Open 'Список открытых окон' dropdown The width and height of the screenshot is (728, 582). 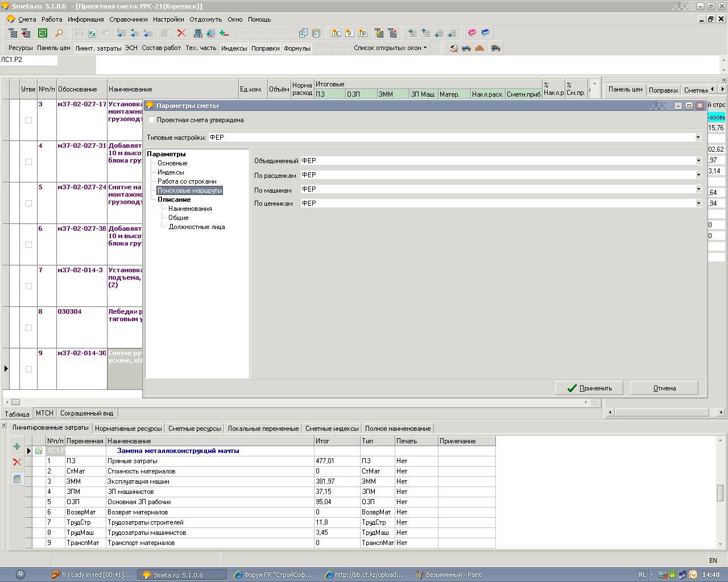click(390, 48)
